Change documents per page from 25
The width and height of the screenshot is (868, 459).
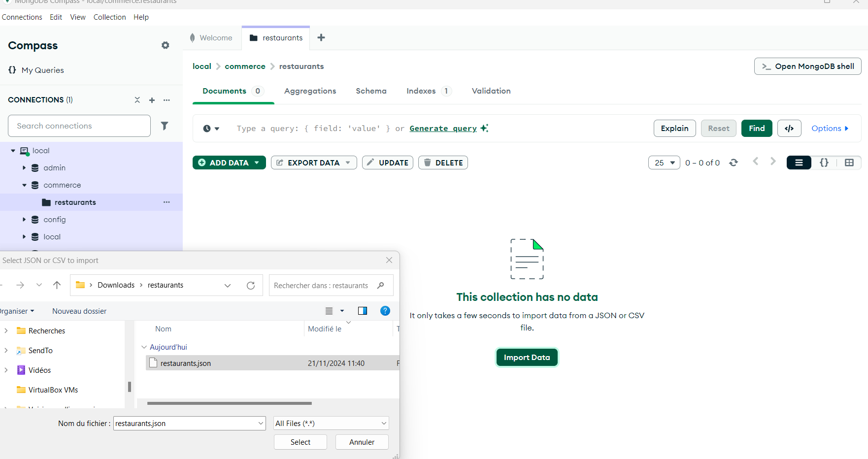click(x=664, y=163)
